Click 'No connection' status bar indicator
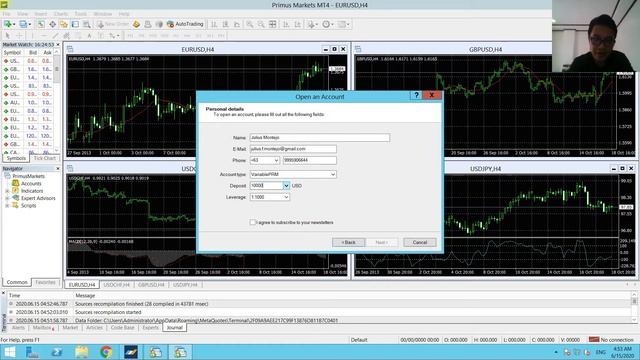 coord(612,340)
